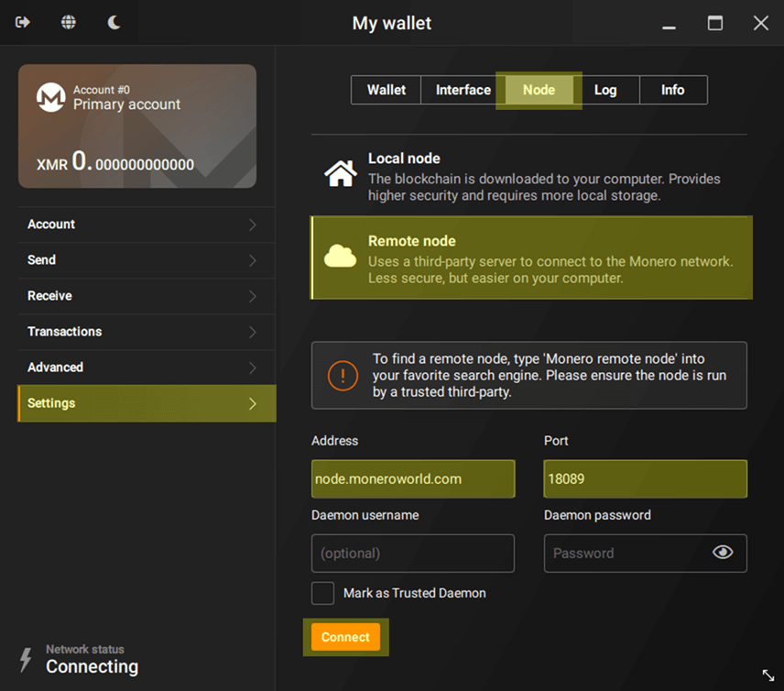Open the language globe icon
Image resolution: width=784 pixels, height=691 pixels.
68,22
